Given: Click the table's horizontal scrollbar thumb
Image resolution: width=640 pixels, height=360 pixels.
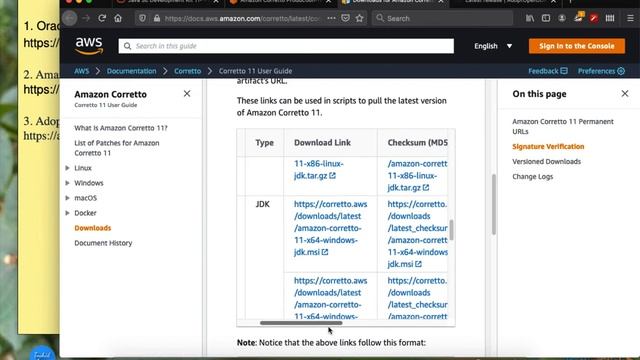Looking at the screenshot, I should (301, 323).
